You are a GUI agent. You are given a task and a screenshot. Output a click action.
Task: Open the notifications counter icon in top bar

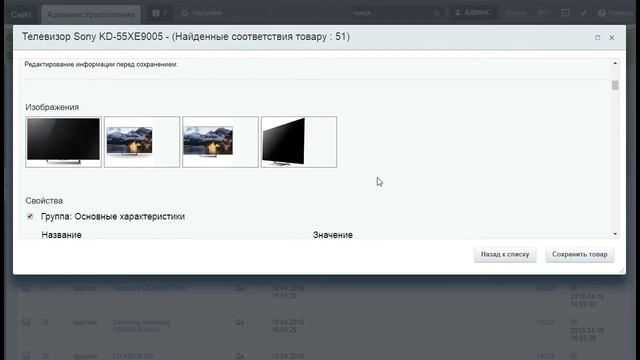pyautogui.click(x=160, y=13)
